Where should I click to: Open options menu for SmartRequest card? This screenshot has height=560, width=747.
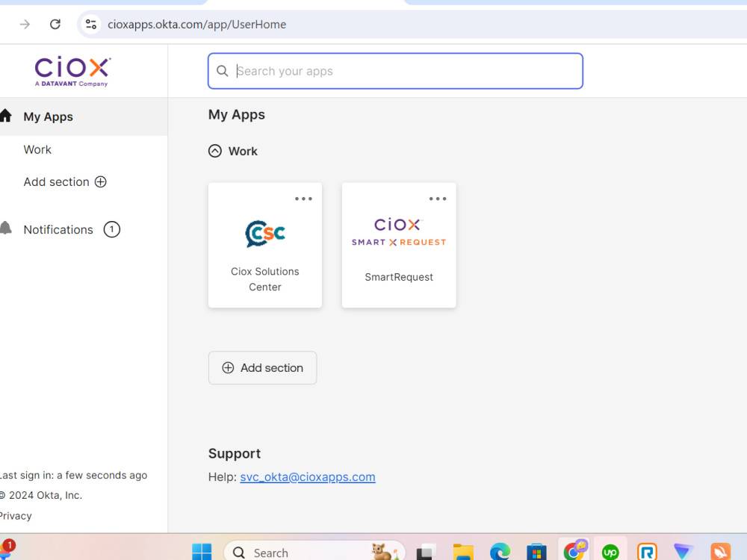437,199
